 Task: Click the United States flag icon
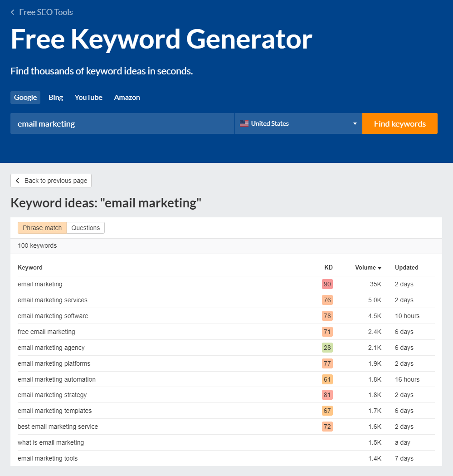coord(244,123)
